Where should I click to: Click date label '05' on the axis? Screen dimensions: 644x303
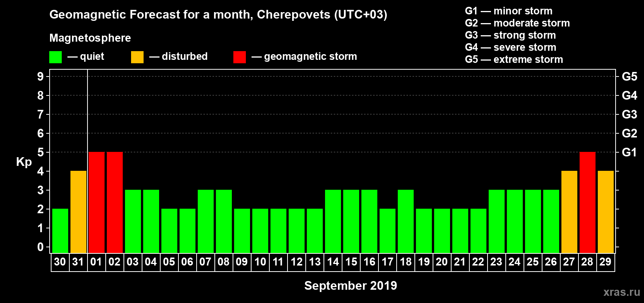[x=169, y=262]
